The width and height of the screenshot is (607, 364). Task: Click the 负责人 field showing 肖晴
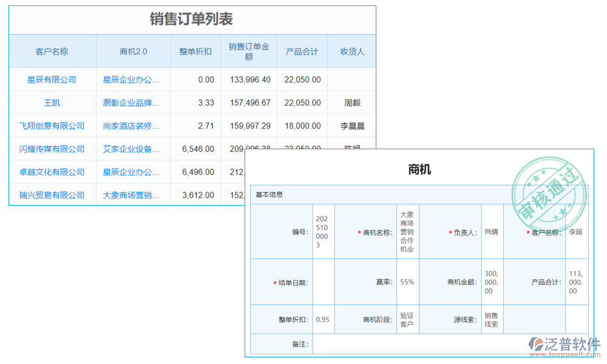pos(492,231)
